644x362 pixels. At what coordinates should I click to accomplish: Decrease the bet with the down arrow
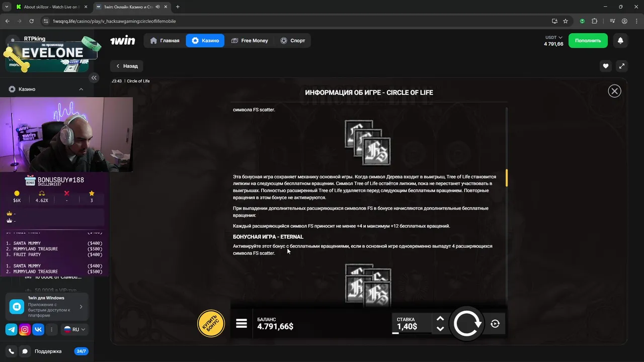tap(440, 329)
